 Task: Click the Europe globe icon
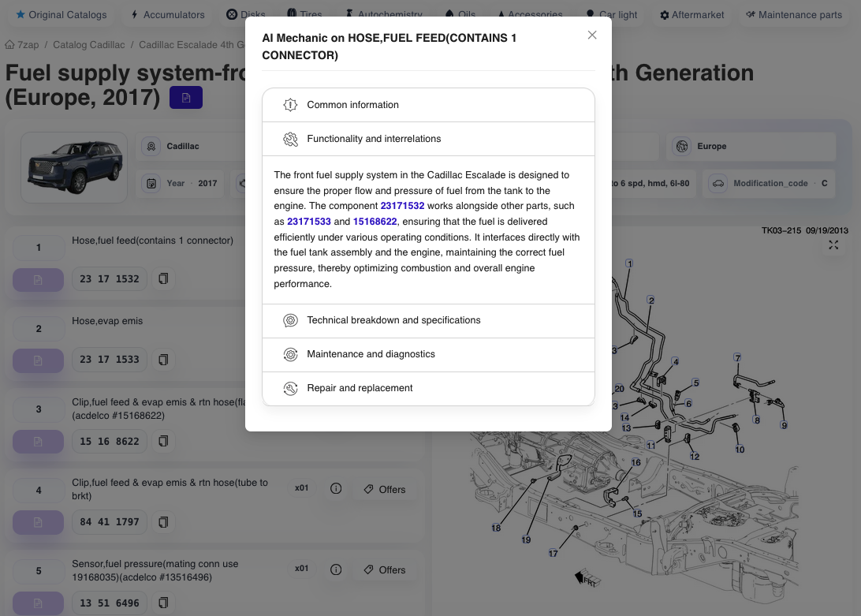pyautogui.click(x=682, y=146)
